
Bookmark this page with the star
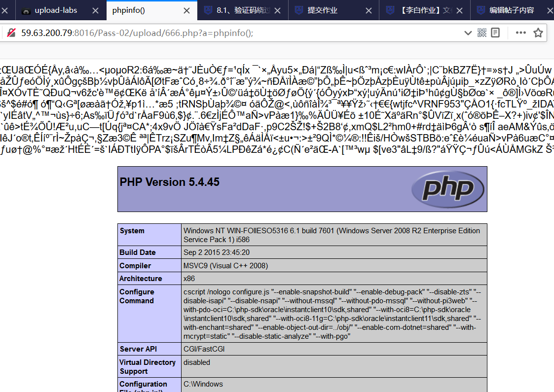click(x=538, y=33)
